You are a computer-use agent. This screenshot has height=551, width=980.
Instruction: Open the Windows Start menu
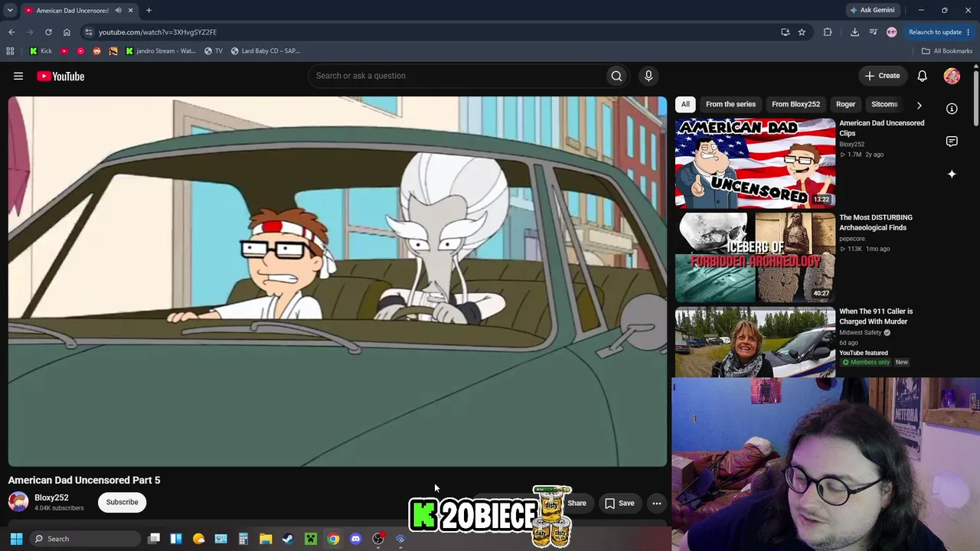pyautogui.click(x=16, y=539)
